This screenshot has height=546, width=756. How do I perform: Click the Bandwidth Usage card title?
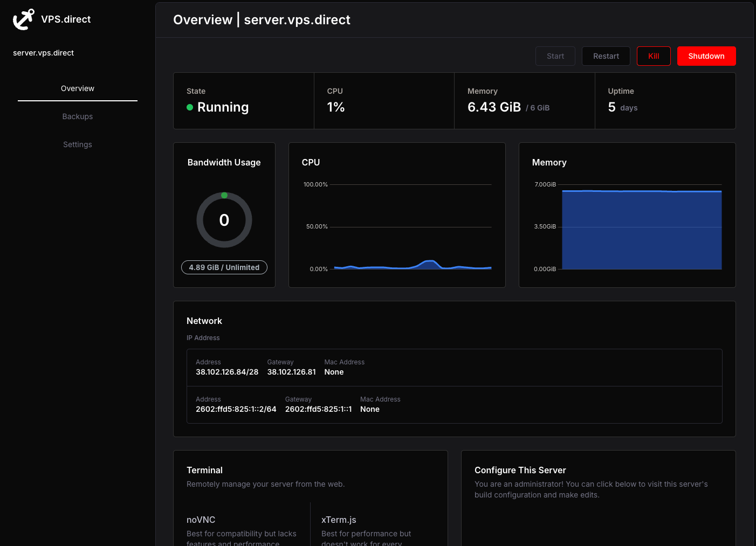(224, 162)
